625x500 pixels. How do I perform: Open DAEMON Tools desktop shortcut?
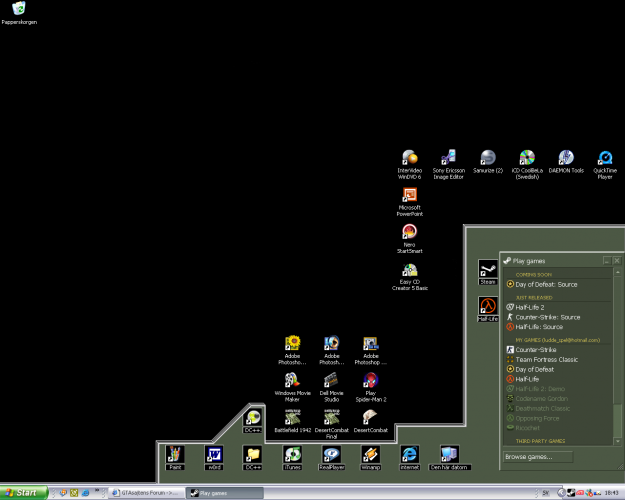566,158
